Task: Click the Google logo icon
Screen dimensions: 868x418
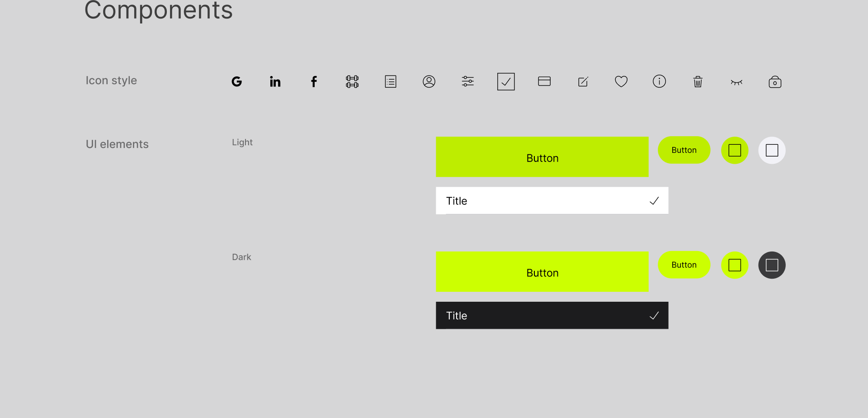Action: coord(236,81)
